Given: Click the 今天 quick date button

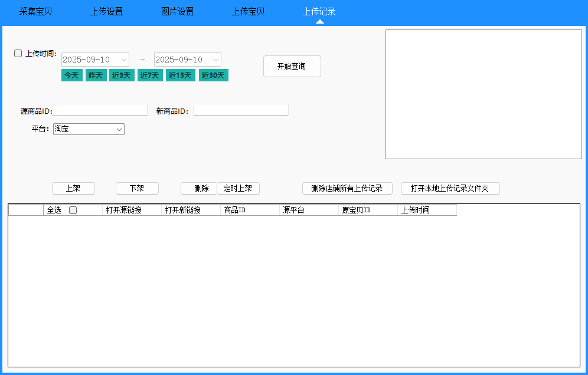Looking at the screenshot, I should click(71, 75).
